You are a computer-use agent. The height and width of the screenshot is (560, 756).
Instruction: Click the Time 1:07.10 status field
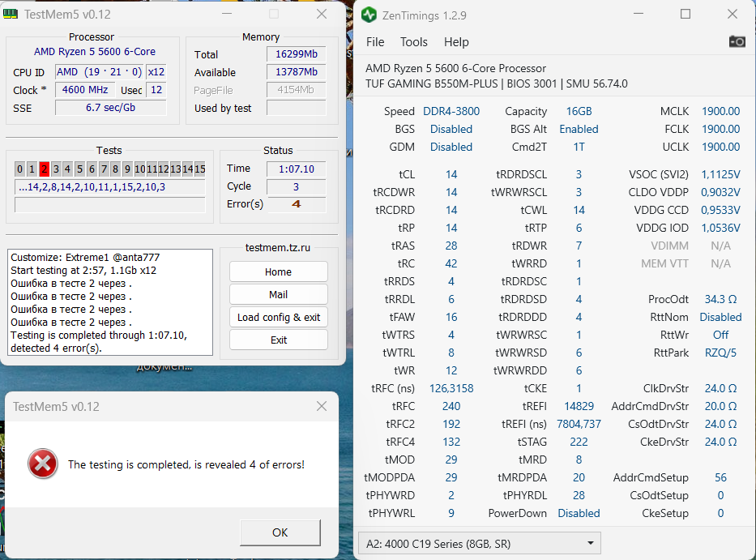(296, 169)
